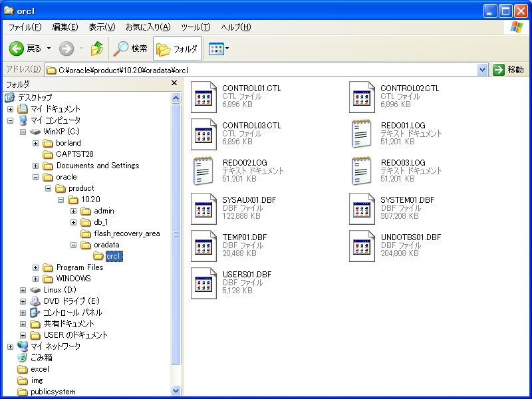Open the お気に入り(A) menu
Screen dimensions: 532x399
[148, 27]
